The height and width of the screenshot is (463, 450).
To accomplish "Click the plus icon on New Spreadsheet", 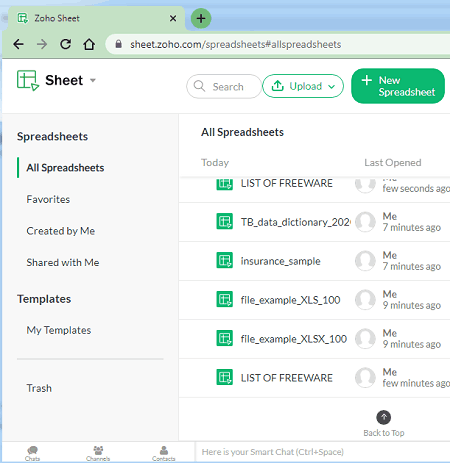I will 367,80.
